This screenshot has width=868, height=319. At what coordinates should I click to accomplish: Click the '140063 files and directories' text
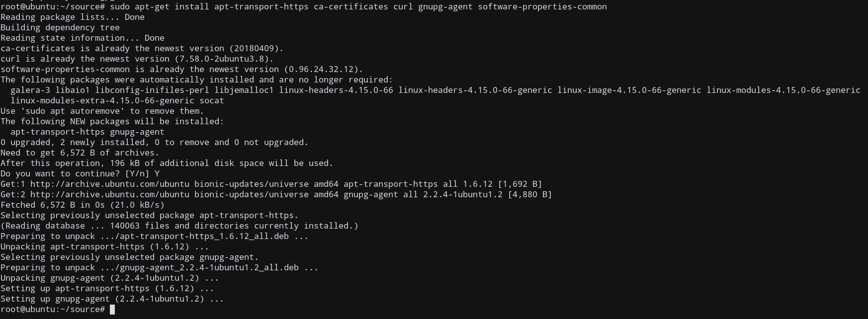(x=179, y=226)
